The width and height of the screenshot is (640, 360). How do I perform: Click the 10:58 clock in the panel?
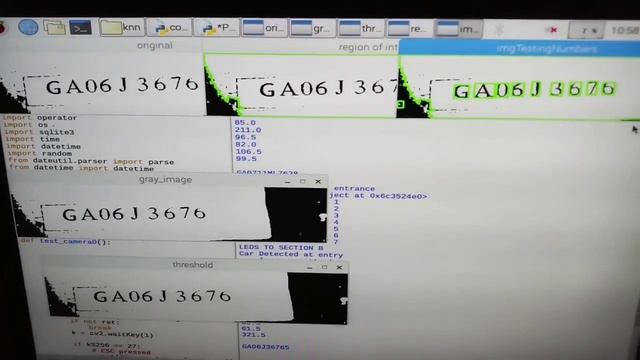pos(624,30)
